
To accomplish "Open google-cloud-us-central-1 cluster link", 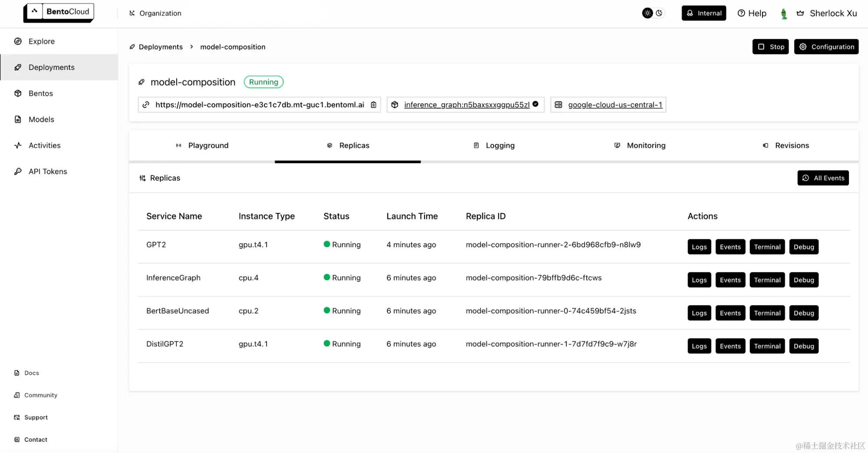I will pyautogui.click(x=615, y=105).
